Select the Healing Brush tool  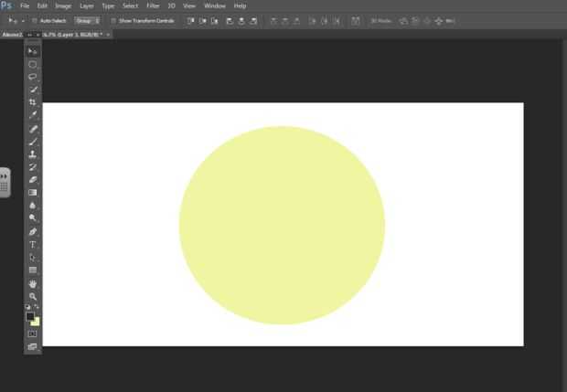tap(33, 129)
